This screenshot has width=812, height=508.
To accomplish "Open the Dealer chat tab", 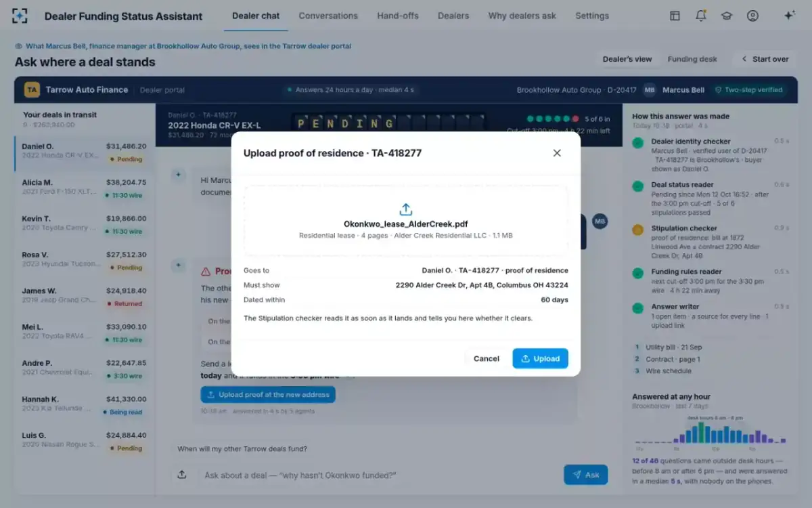I will click(x=256, y=16).
